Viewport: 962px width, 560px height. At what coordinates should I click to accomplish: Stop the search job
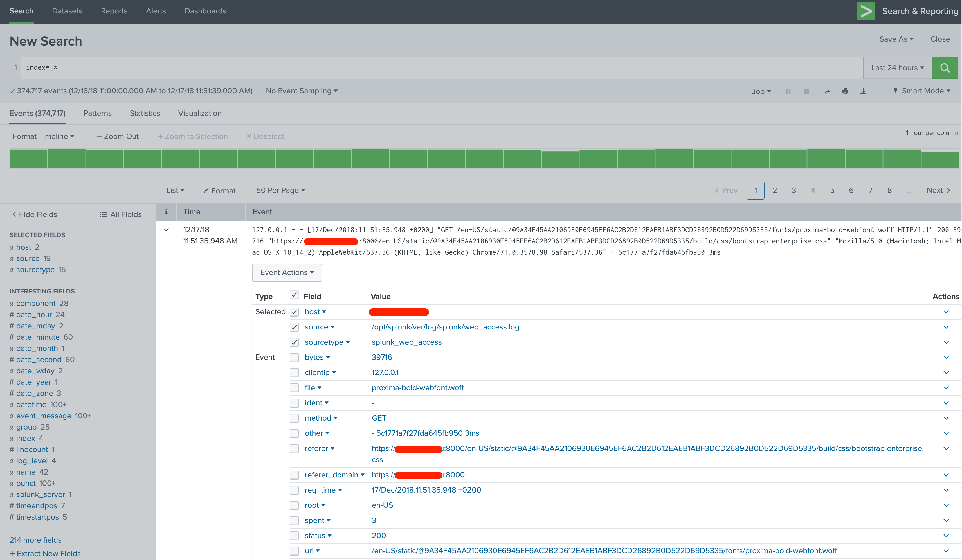pyautogui.click(x=806, y=91)
